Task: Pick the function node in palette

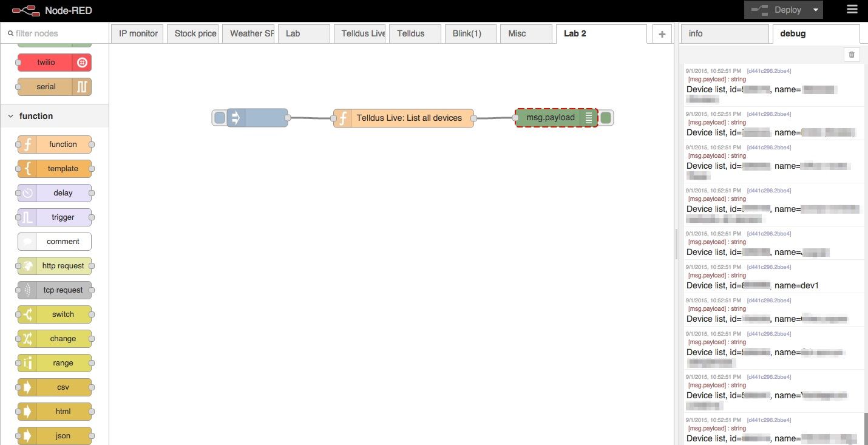Action: [55, 144]
